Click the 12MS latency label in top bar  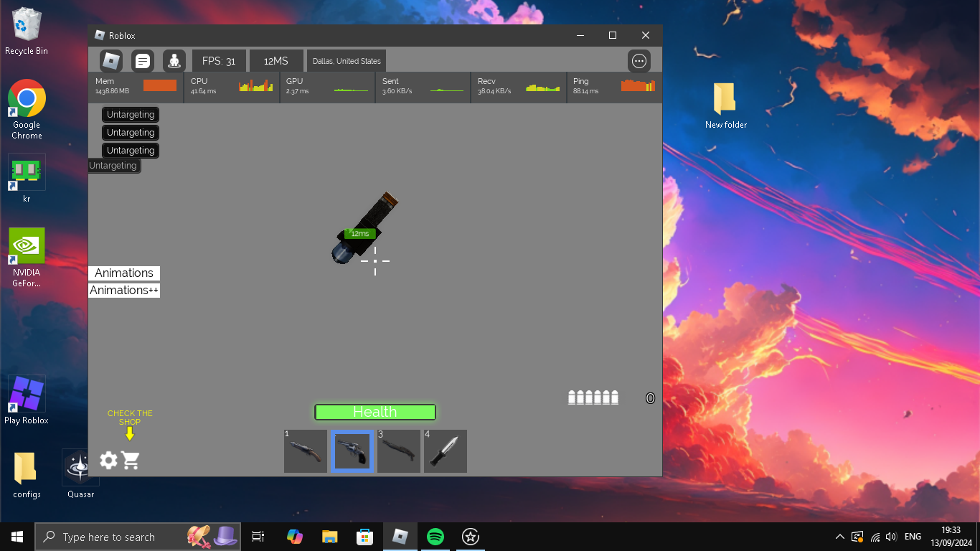coord(275,61)
